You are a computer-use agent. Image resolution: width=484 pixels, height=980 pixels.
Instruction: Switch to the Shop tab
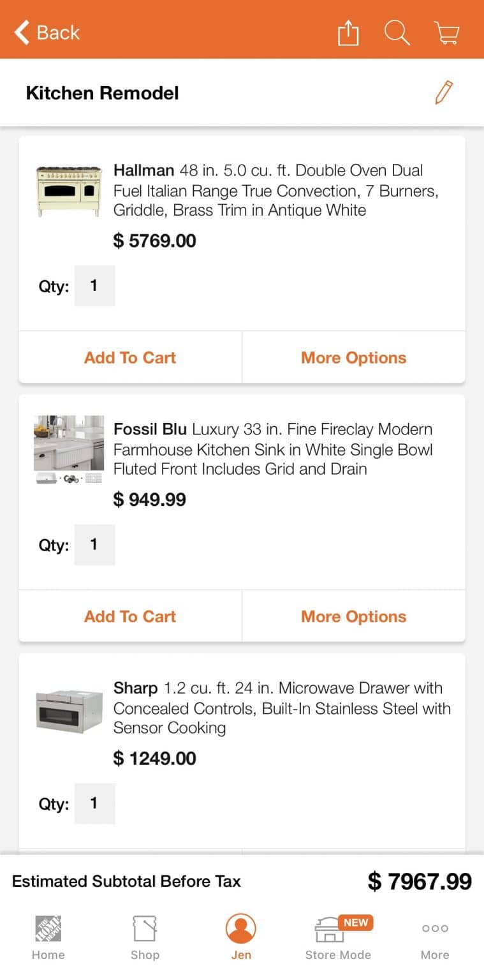pyautogui.click(x=145, y=937)
